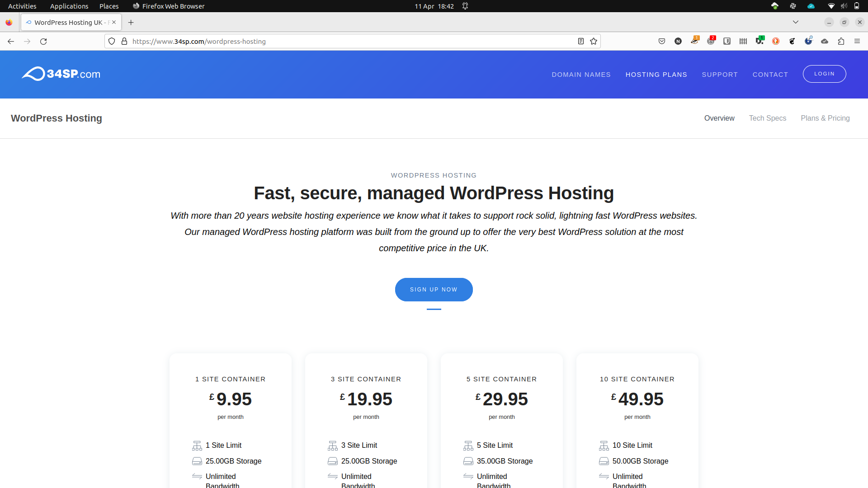868x488 pixels.
Task: Click the storage drive icon beside 25.00GB in the 3 Site Container plan
Action: pyautogui.click(x=332, y=461)
